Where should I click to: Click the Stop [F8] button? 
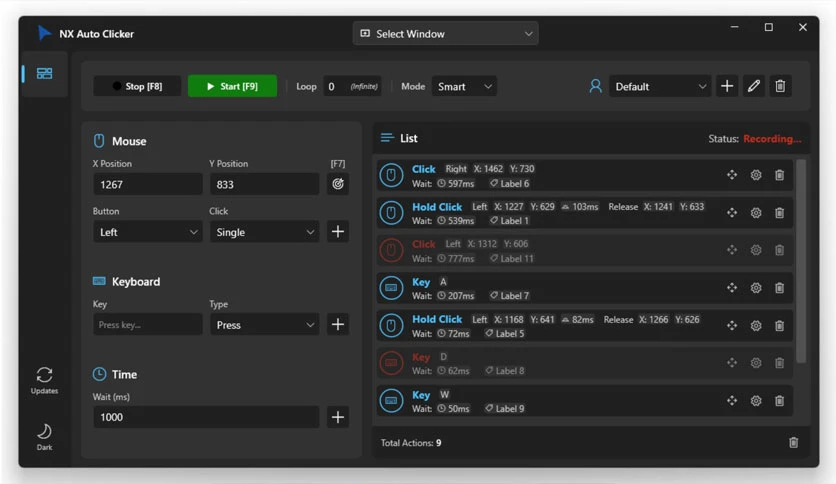coord(138,86)
